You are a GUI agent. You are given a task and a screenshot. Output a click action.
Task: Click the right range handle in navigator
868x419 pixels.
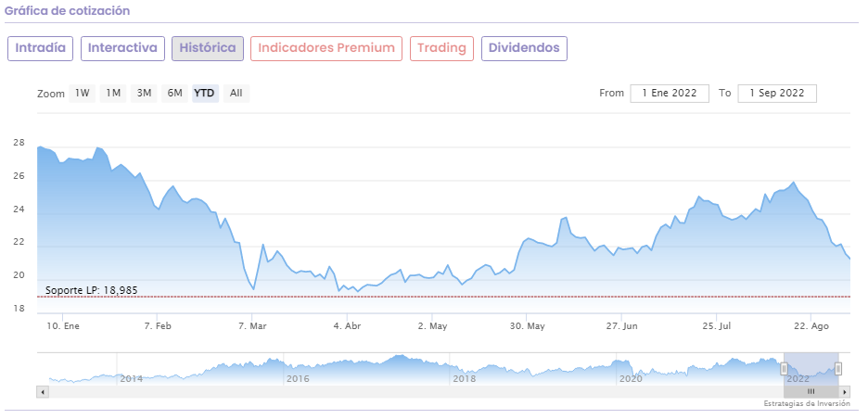[x=838, y=369]
